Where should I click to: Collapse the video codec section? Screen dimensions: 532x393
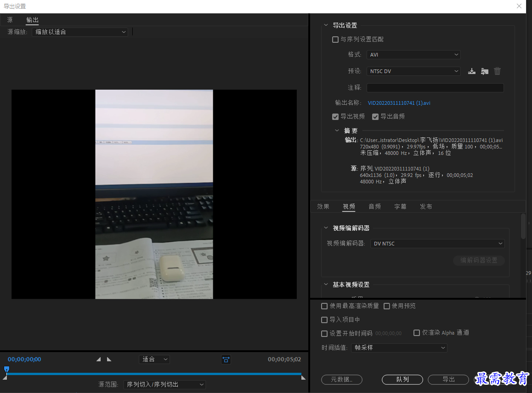(x=326, y=228)
